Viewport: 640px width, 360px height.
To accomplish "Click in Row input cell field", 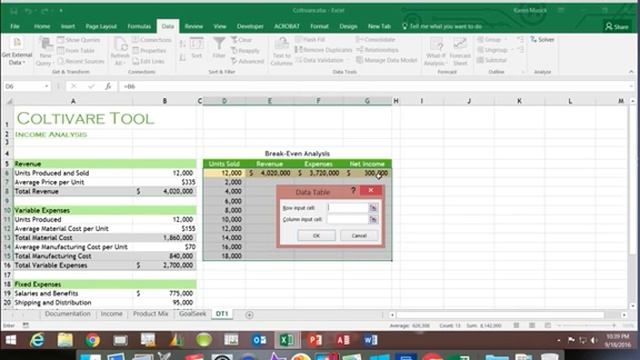I will point(348,208).
